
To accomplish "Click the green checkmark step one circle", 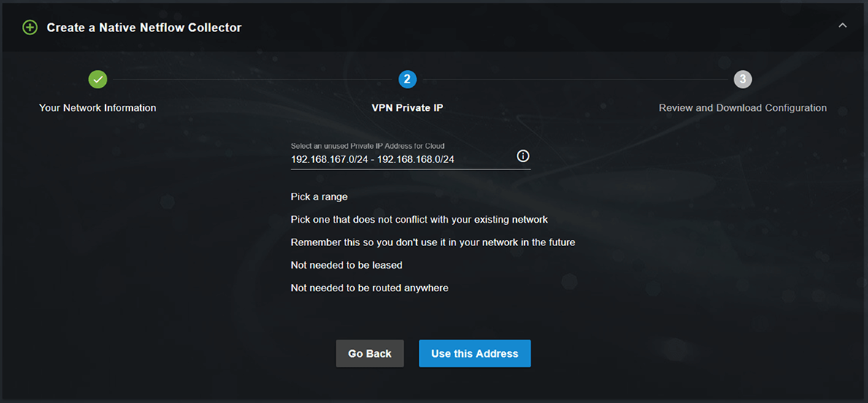I will [98, 79].
